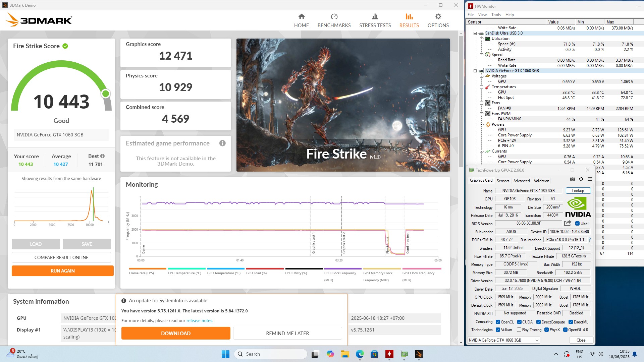
Task: Open HWMonitor Tools menu
Action: [496, 15]
